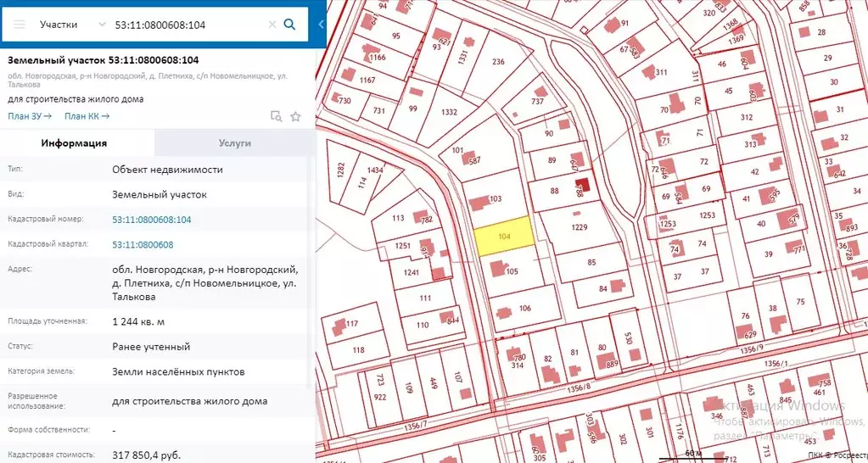The image size is (868, 463).
Task: Click parcel 1229 on the map
Action: click(580, 226)
